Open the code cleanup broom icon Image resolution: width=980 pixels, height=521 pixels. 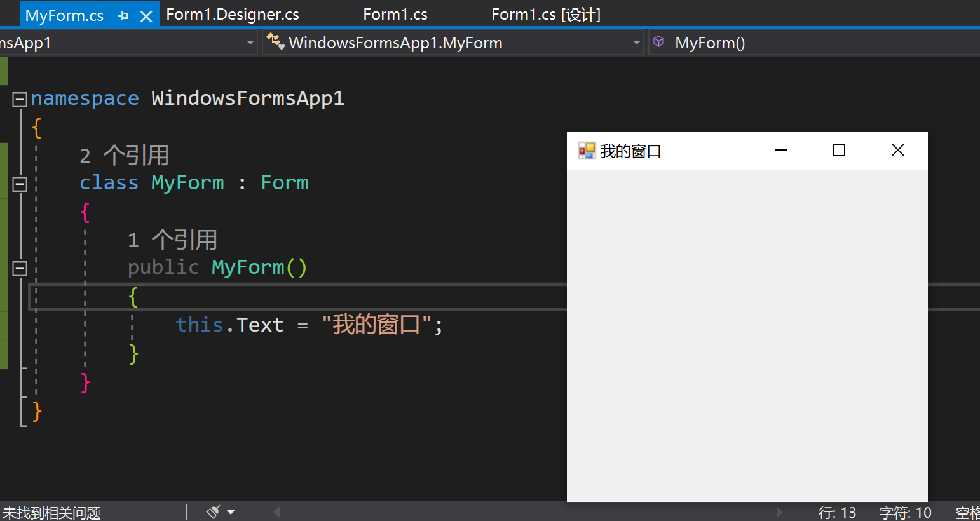click(x=214, y=511)
